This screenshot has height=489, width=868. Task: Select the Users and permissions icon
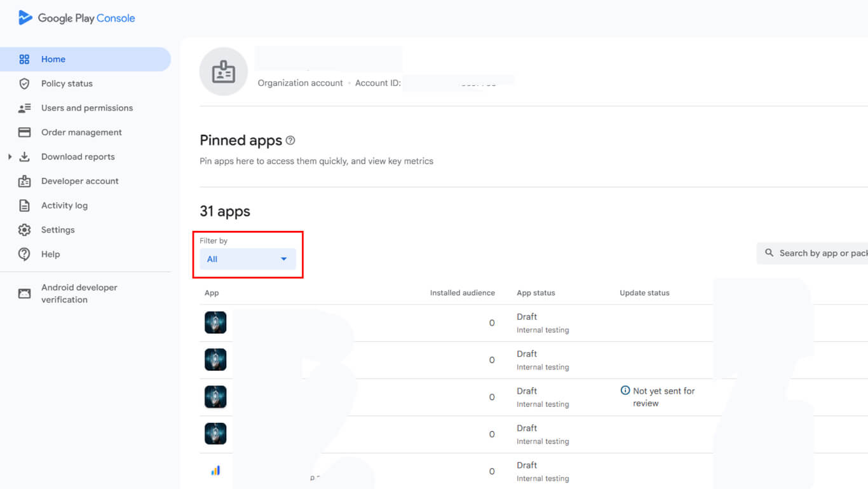(x=24, y=108)
